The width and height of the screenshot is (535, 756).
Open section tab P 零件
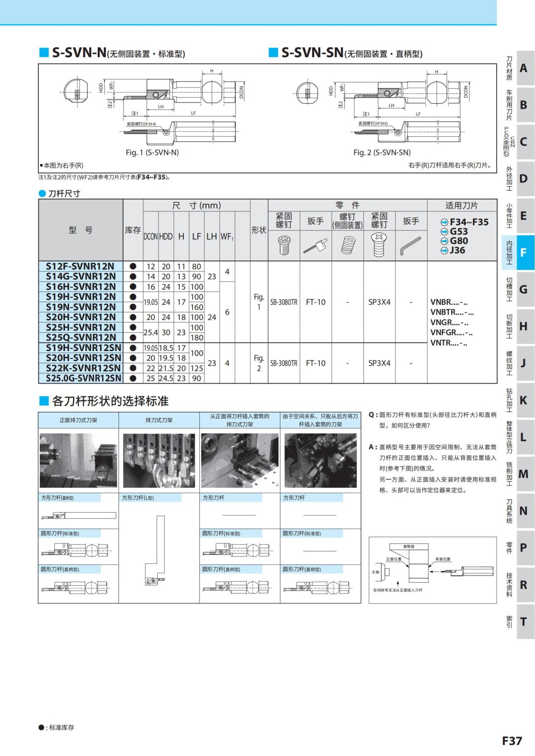tap(518, 548)
